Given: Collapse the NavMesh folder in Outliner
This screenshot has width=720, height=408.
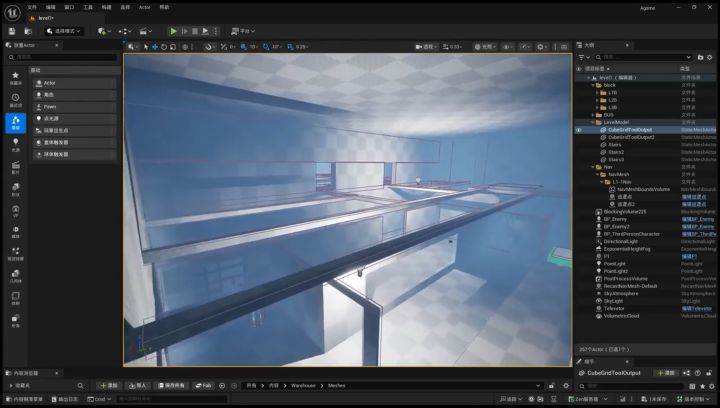Looking at the screenshot, I should pyautogui.click(x=597, y=174).
